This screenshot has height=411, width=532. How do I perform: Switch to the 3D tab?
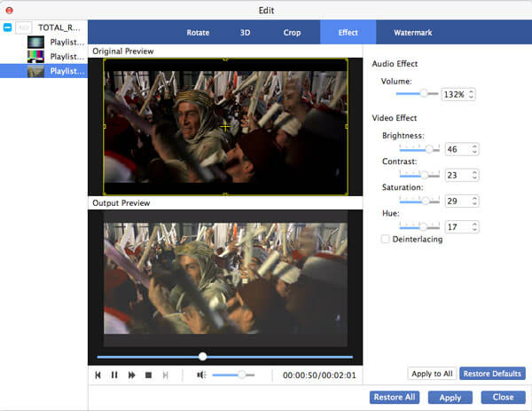245,33
